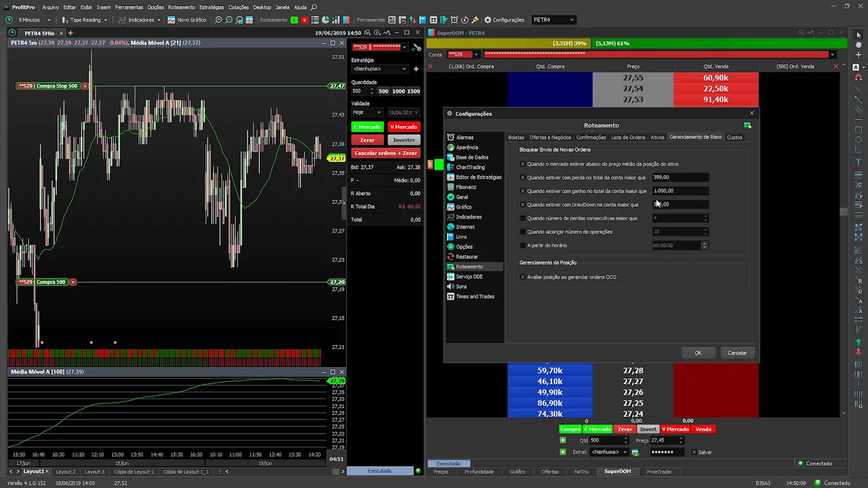The height and width of the screenshot is (488, 868).
Task: Click the account loss limit field 399,00
Action: click(x=680, y=178)
